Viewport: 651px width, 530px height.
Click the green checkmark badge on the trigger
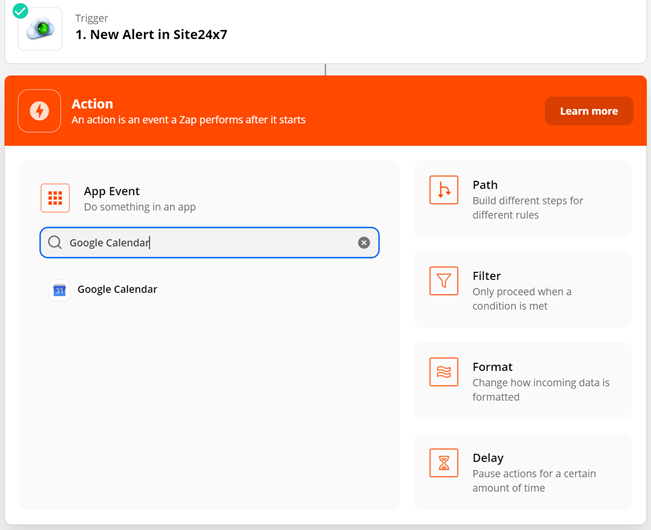[x=20, y=11]
